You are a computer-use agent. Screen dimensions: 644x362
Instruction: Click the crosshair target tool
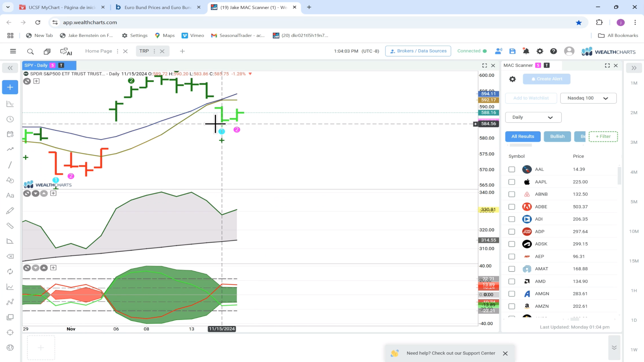pyautogui.click(x=10, y=333)
